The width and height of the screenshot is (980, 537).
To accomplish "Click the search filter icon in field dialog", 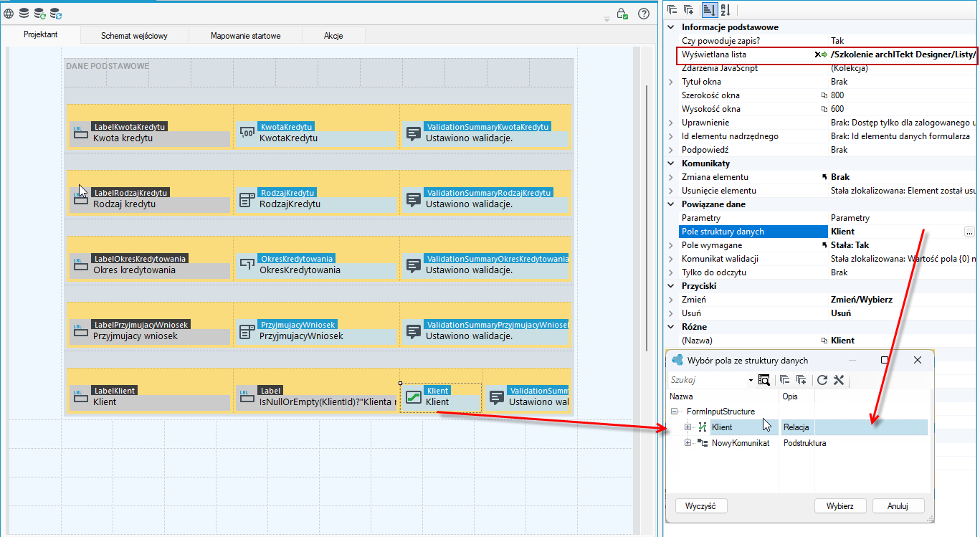I will pyautogui.click(x=763, y=380).
